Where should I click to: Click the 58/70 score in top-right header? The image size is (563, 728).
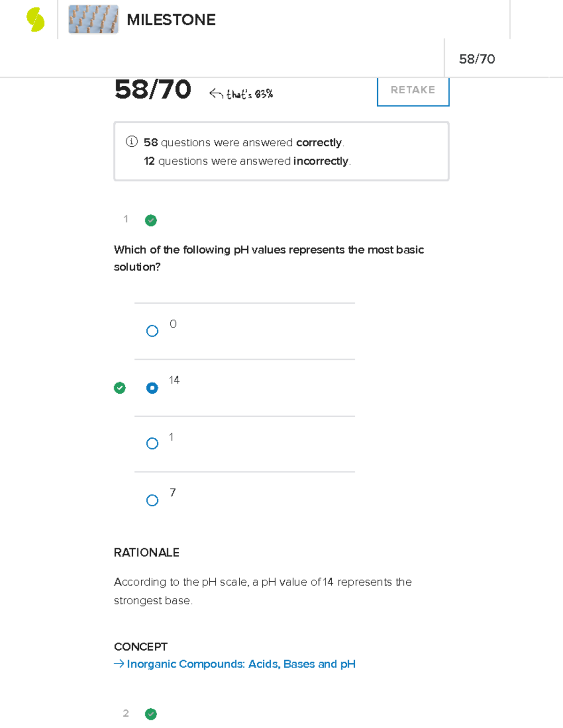click(x=477, y=59)
